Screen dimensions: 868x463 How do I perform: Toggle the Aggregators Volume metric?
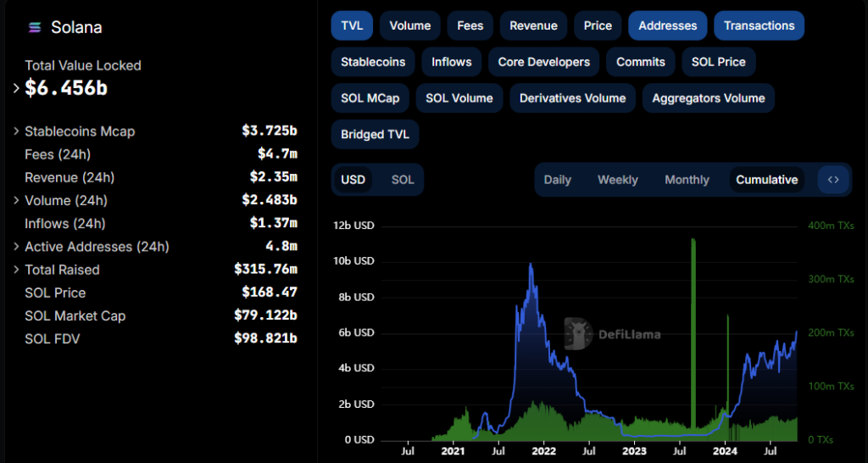click(x=709, y=98)
